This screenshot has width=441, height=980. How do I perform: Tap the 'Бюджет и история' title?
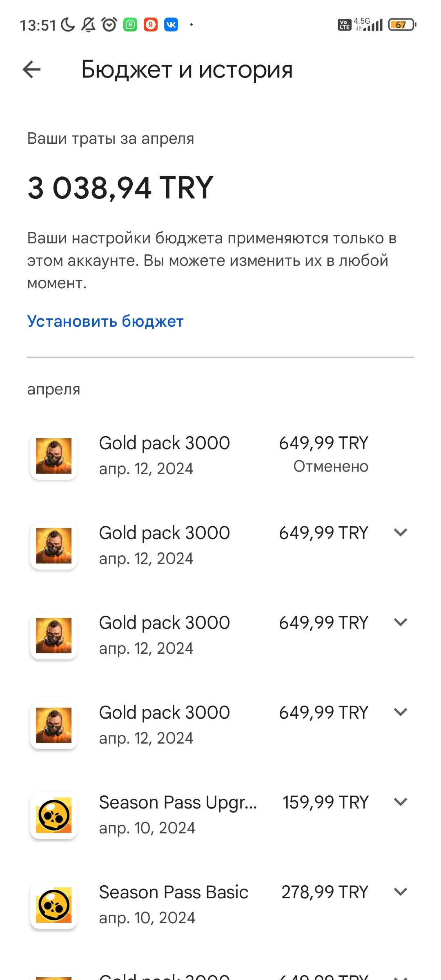click(x=187, y=69)
